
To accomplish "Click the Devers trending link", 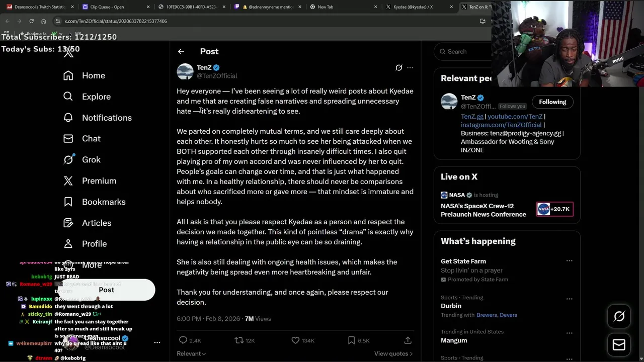I will [508, 315].
